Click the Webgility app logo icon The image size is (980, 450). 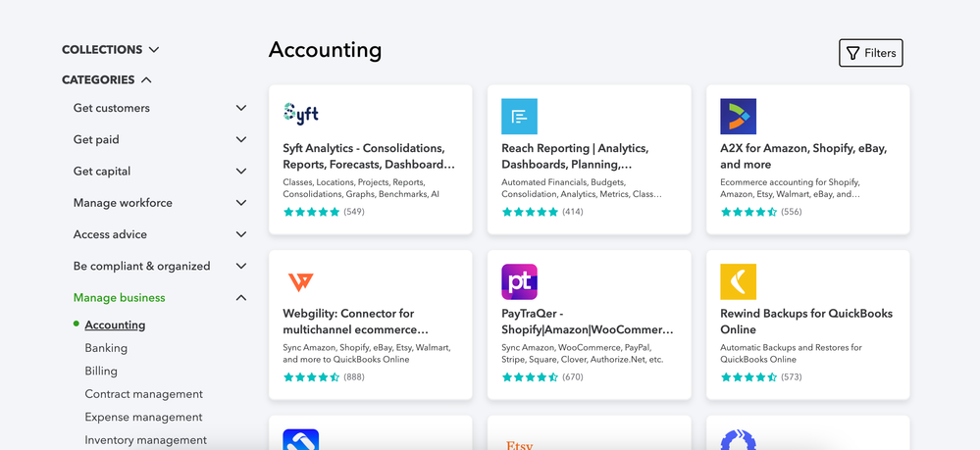[x=301, y=281]
